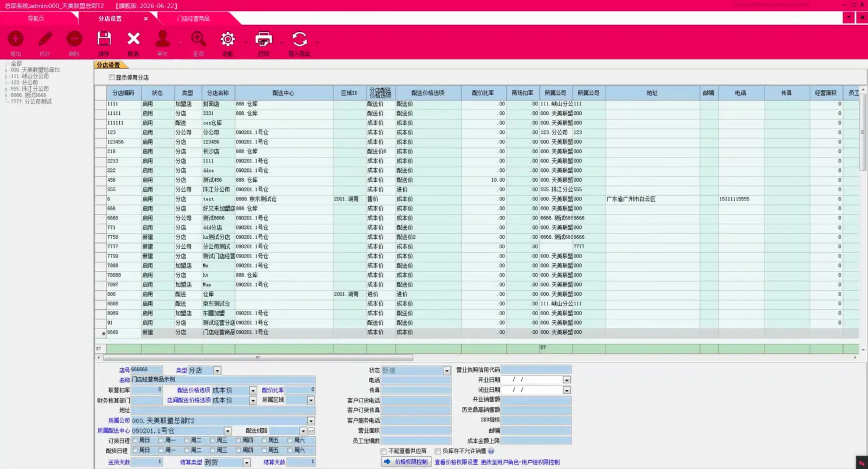
Task: Switch to the 导航页 tab
Action: tap(36, 19)
